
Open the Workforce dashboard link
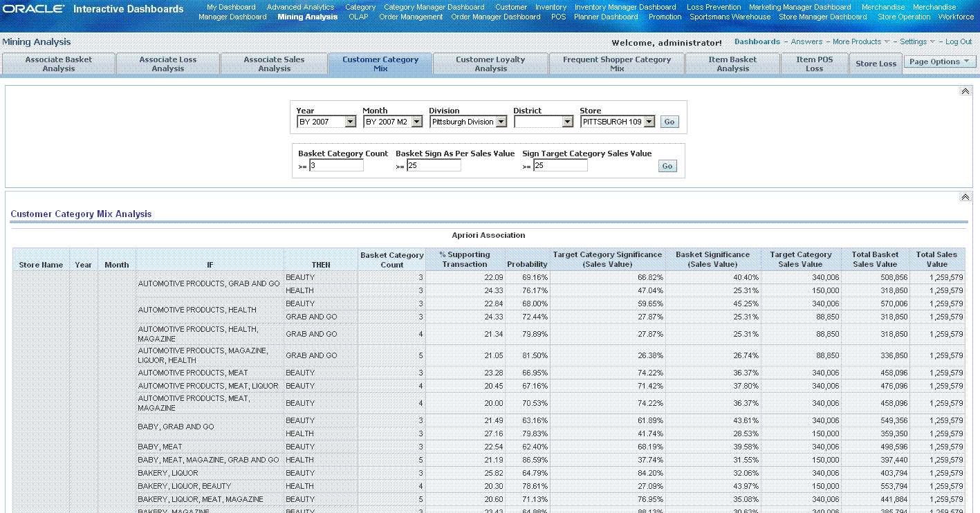tap(956, 17)
